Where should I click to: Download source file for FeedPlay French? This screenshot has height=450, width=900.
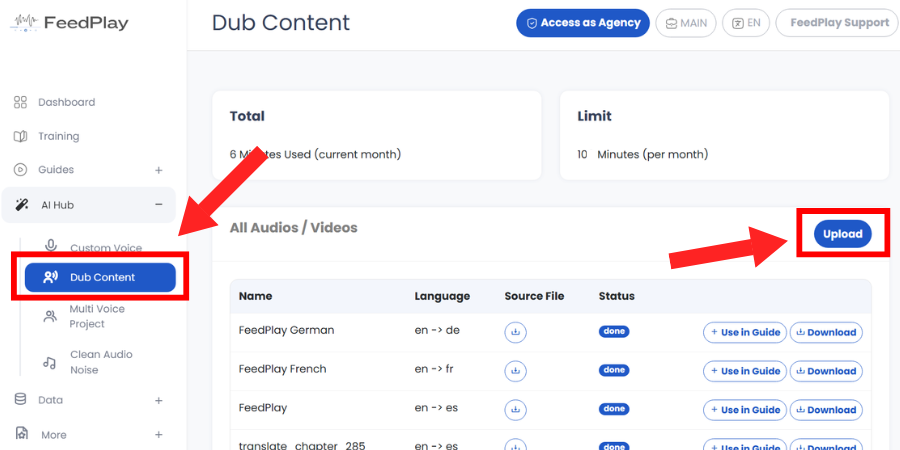515,371
